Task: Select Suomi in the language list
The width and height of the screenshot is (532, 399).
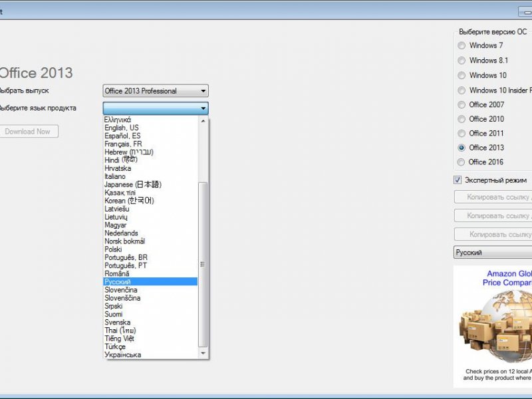Action: coord(150,314)
